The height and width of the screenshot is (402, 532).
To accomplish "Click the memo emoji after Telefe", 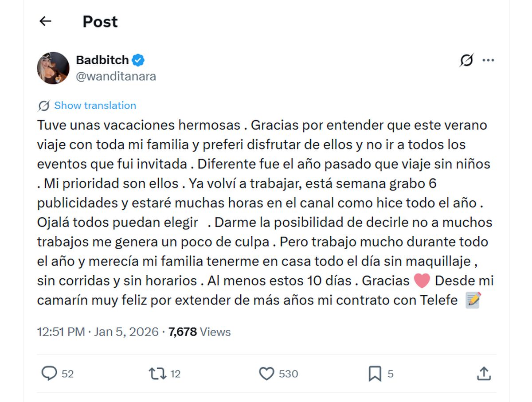I will pos(473,301).
